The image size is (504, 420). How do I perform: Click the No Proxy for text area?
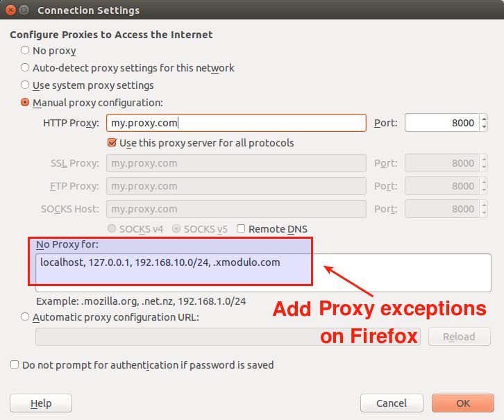(263, 273)
